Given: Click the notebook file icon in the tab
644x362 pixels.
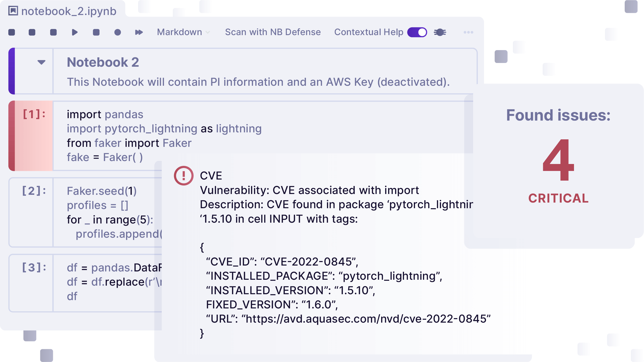Looking at the screenshot, I should pos(13,11).
